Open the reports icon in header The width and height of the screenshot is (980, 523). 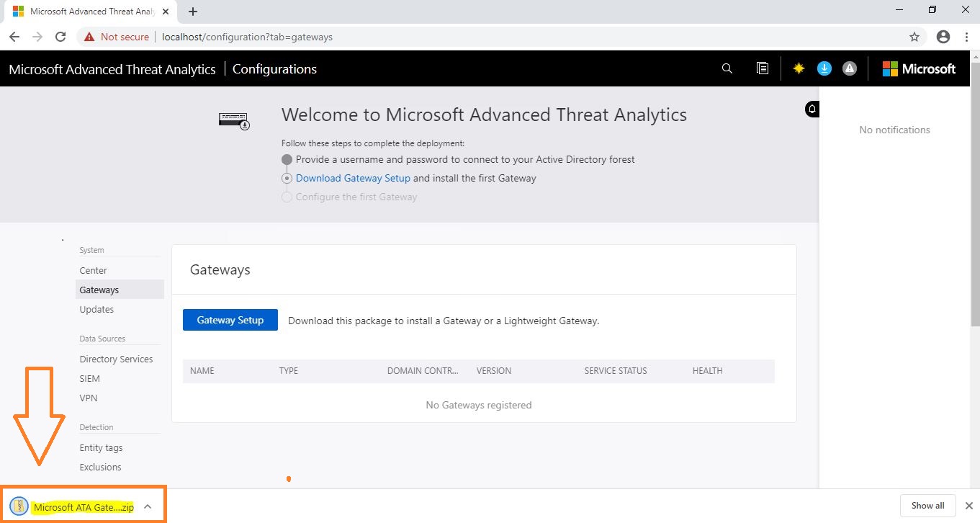763,68
